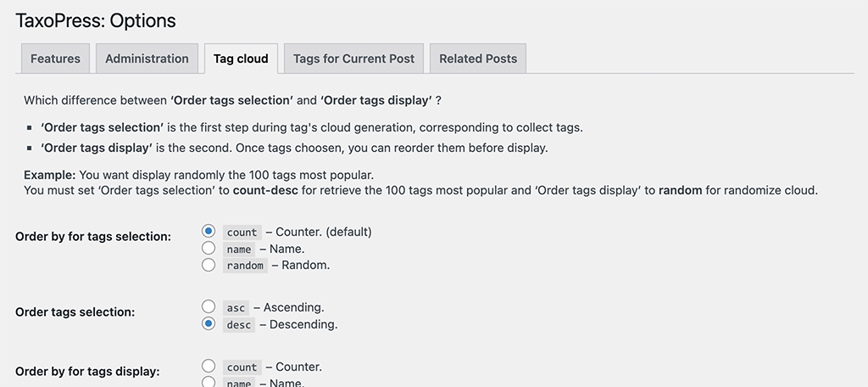
Task: Click the '– Random.' description text
Action: click(x=301, y=265)
